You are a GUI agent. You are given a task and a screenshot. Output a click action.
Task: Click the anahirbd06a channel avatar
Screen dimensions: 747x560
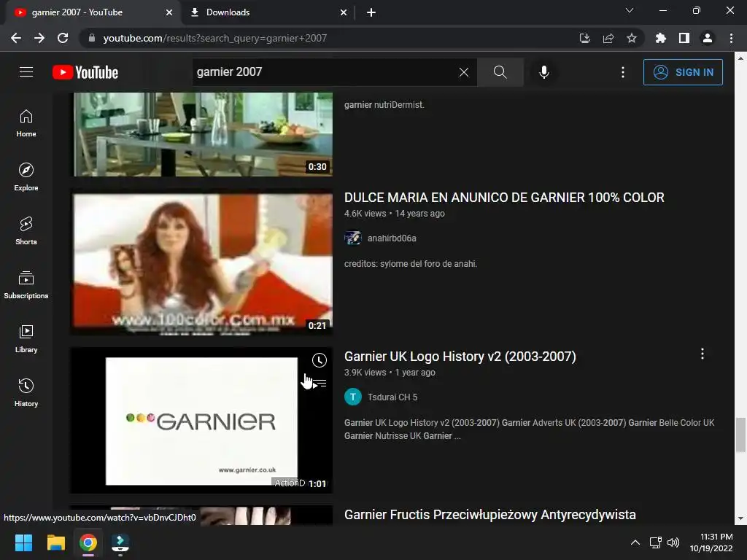click(353, 238)
